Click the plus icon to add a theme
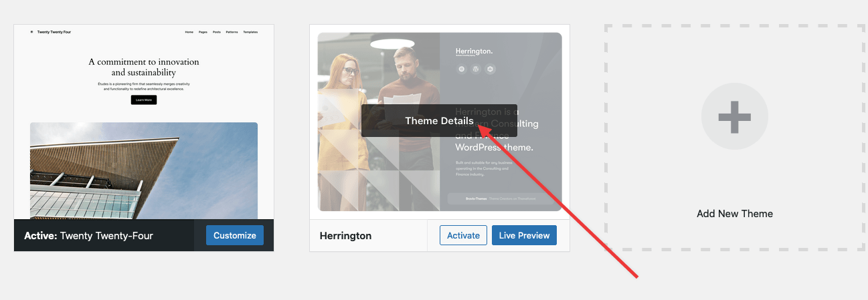868x300 pixels. (735, 116)
